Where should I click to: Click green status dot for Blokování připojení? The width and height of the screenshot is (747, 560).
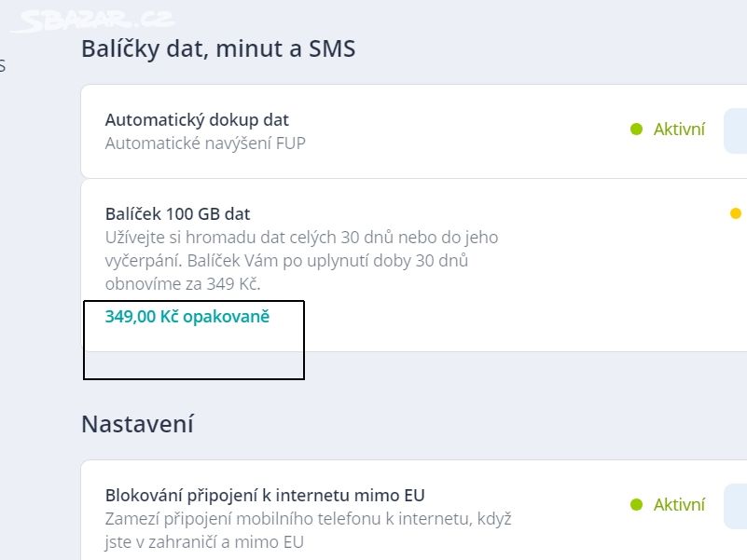coord(636,504)
